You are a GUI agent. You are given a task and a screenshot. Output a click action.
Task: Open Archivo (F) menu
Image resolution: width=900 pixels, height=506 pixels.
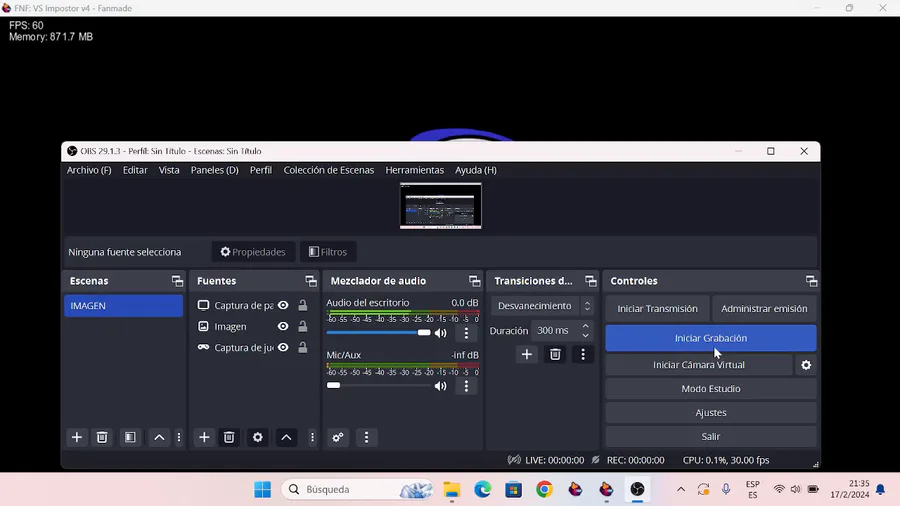pyautogui.click(x=89, y=170)
